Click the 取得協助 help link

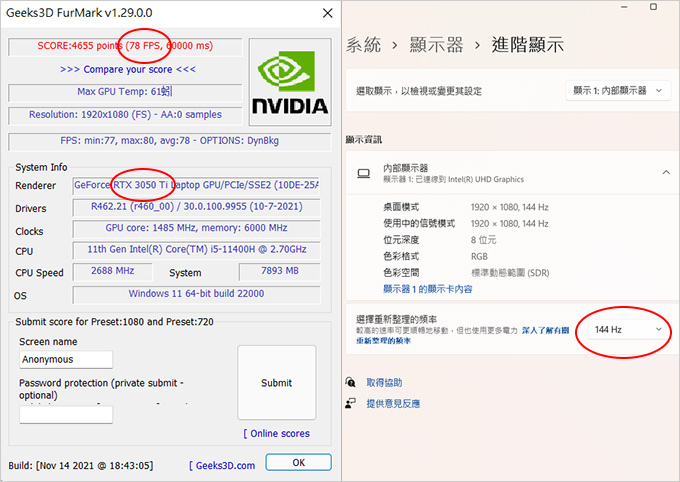[384, 383]
